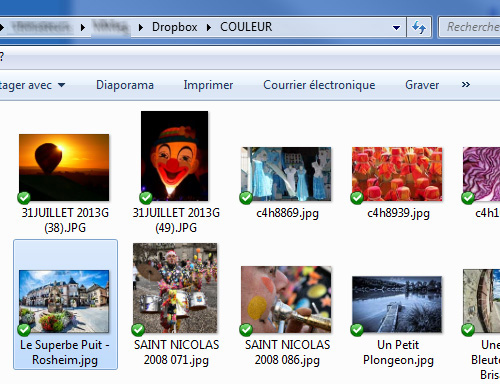The image size is (500, 384).
Task: Click sync checkmark on Un Petit Plongeon photo
Action: tap(357, 330)
